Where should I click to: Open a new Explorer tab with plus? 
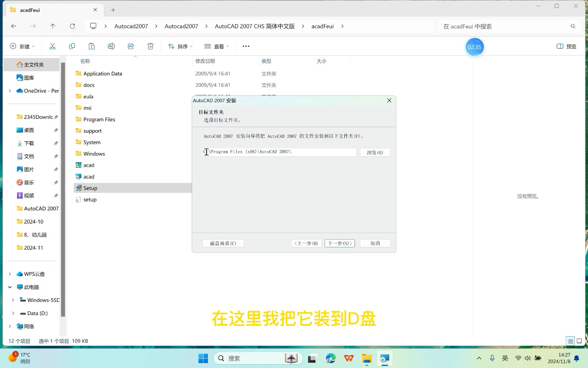(x=113, y=10)
